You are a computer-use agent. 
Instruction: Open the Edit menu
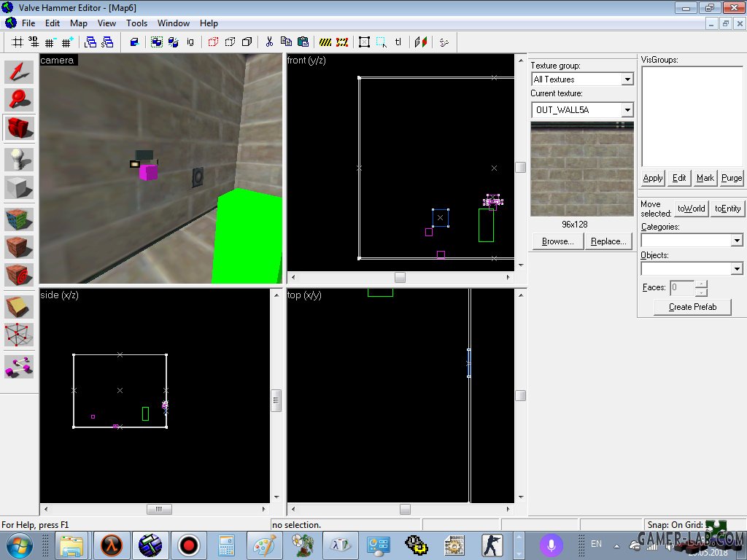tap(53, 23)
